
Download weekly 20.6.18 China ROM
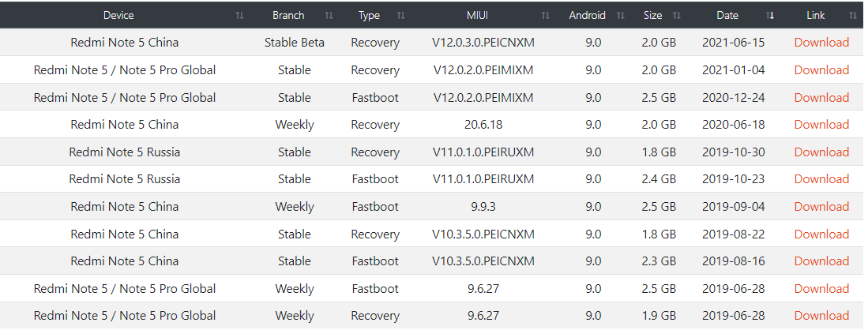(x=821, y=125)
